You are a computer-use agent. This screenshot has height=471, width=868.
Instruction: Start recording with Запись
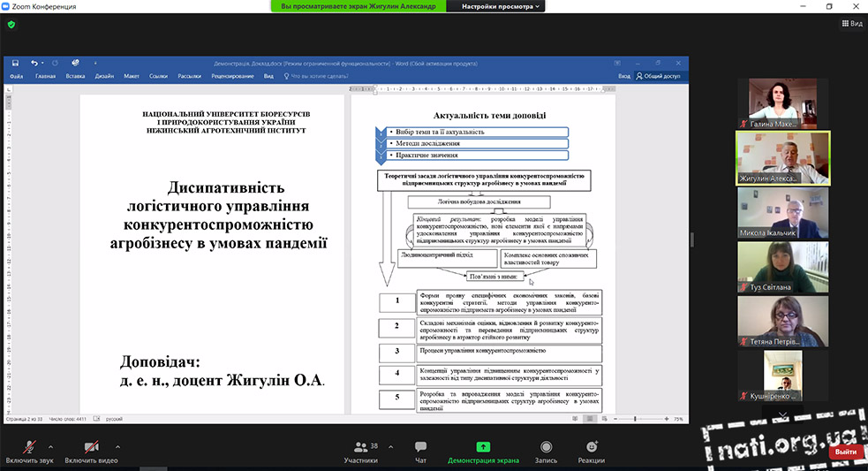[x=546, y=452]
